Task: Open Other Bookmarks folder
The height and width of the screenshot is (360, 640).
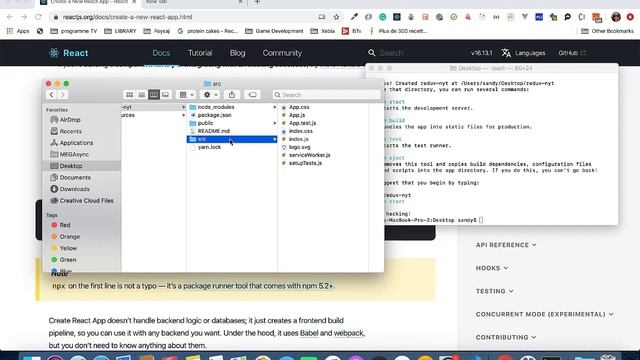Action: pyautogui.click(x=607, y=31)
